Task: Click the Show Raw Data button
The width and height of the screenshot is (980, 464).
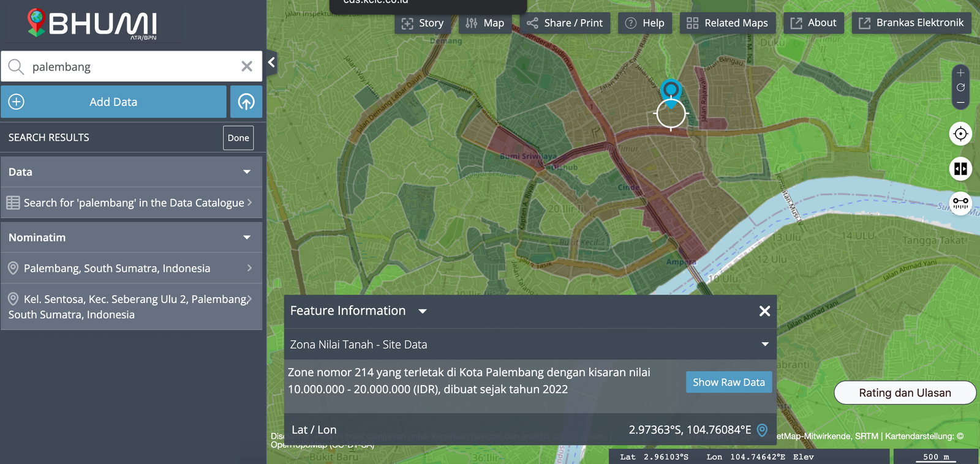Action: point(728,382)
